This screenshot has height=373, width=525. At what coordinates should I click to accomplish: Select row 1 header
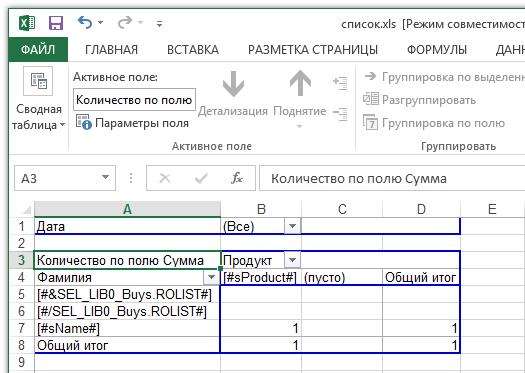(21, 226)
